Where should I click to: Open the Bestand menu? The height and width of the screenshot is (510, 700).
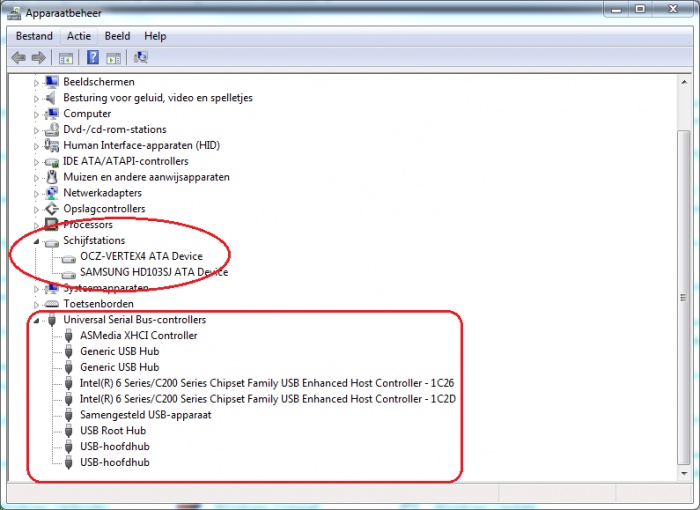(x=34, y=36)
